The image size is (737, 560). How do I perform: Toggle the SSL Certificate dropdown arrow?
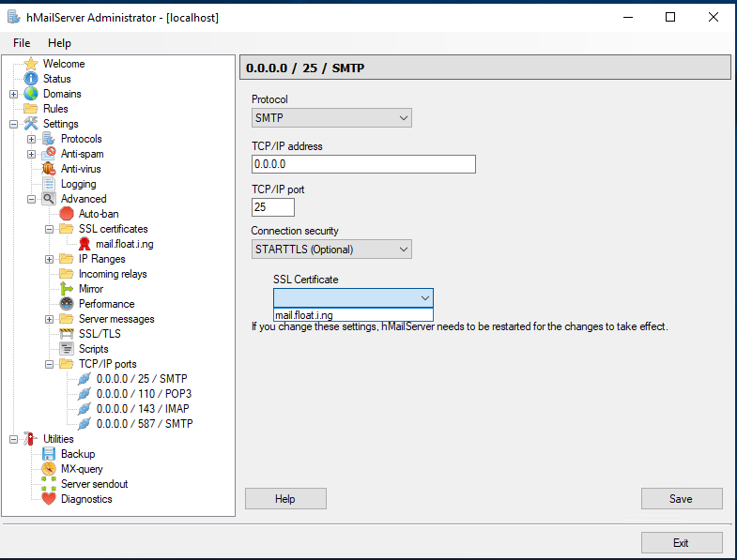425,298
